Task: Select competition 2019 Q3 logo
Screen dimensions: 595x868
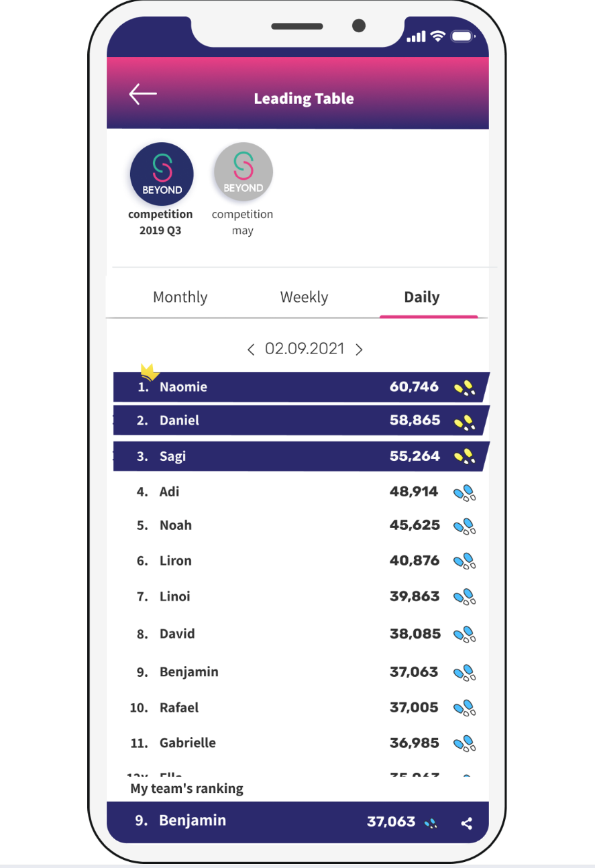Action: click(x=162, y=174)
